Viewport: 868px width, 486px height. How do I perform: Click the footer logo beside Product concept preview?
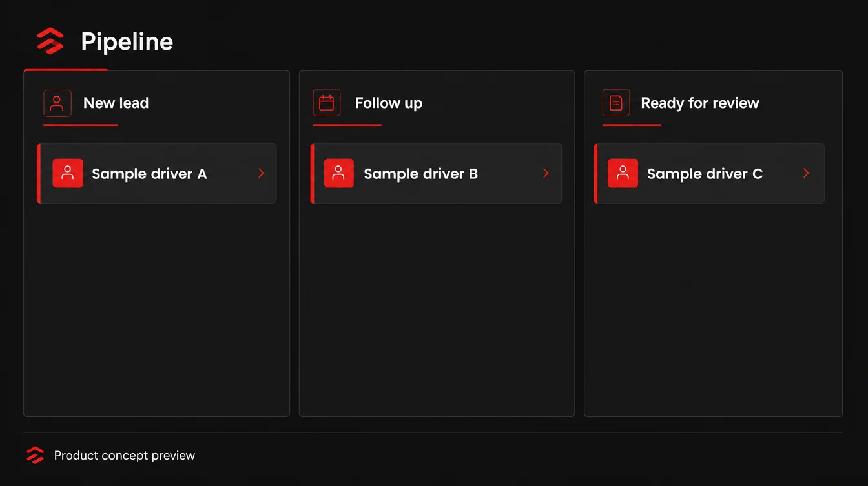coord(36,455)
